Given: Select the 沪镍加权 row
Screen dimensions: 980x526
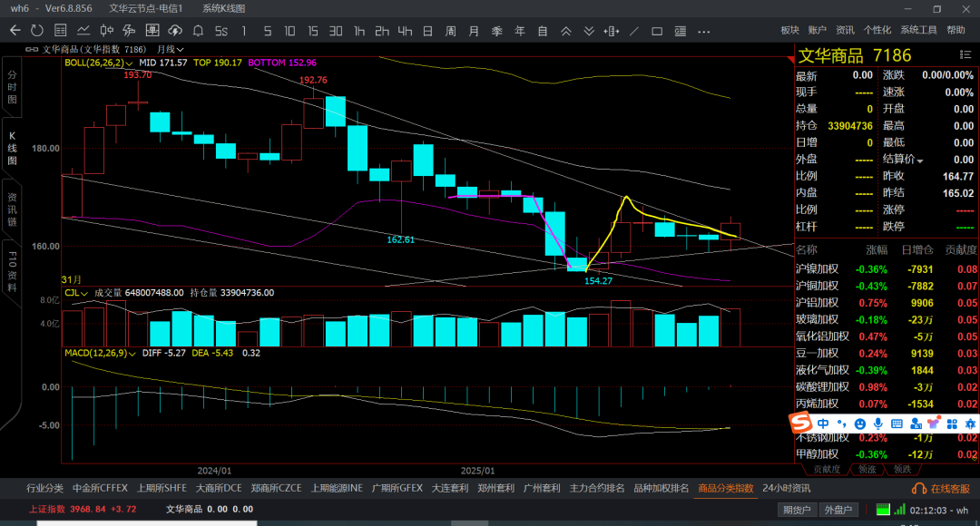Looking at the screenshot, I should pos(887,269).
